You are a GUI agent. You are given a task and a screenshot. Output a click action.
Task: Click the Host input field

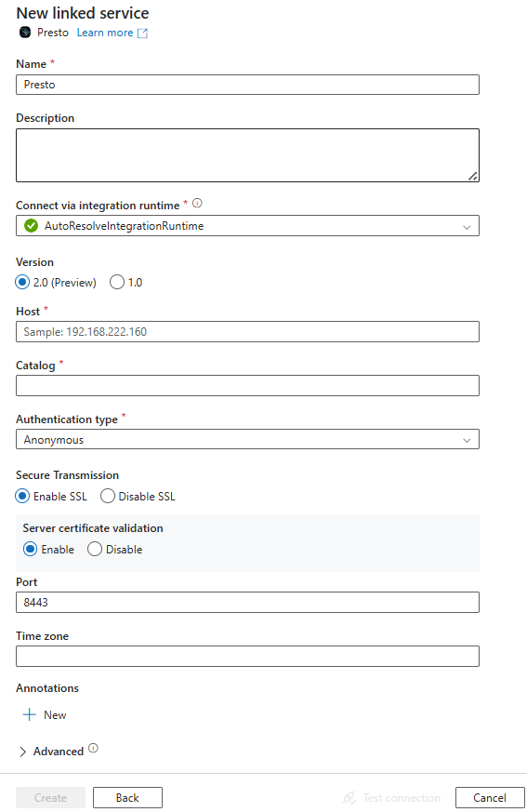[x=247, y=331]
